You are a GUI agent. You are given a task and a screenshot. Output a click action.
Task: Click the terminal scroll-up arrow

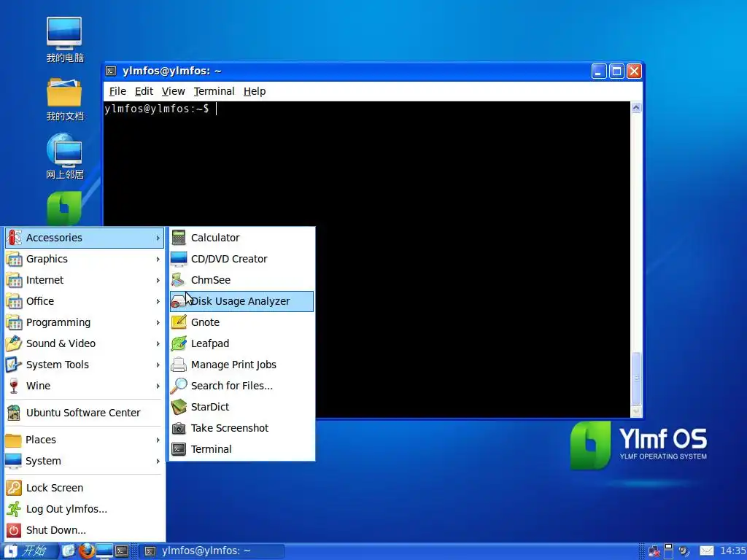tap(636, 108)
